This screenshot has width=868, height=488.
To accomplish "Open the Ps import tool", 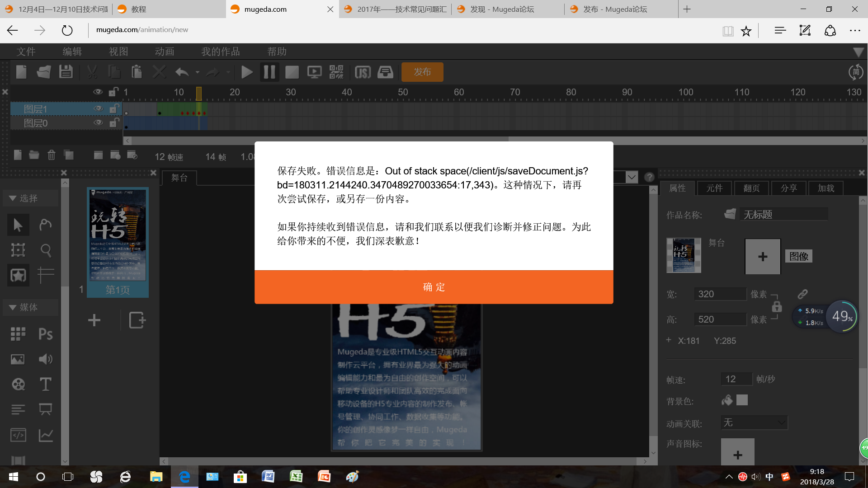I will [45, 334].
